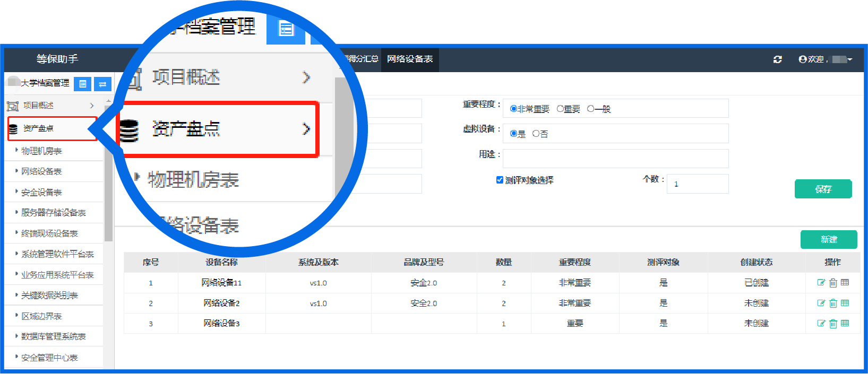868x374 pixels.
Task: Click the 已创建 status cell
Action: pyautogui.click(x=757, y=283)
